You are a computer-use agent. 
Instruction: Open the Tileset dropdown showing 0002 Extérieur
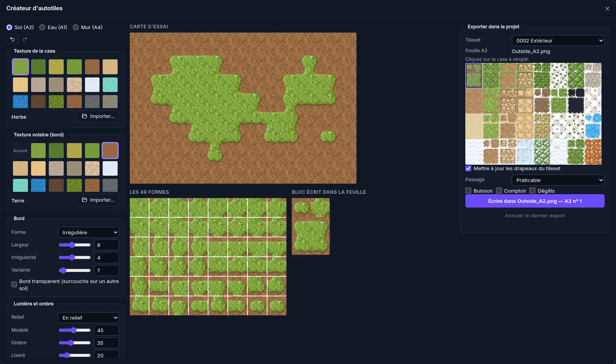pyautogui.click(x=558, y=40)
